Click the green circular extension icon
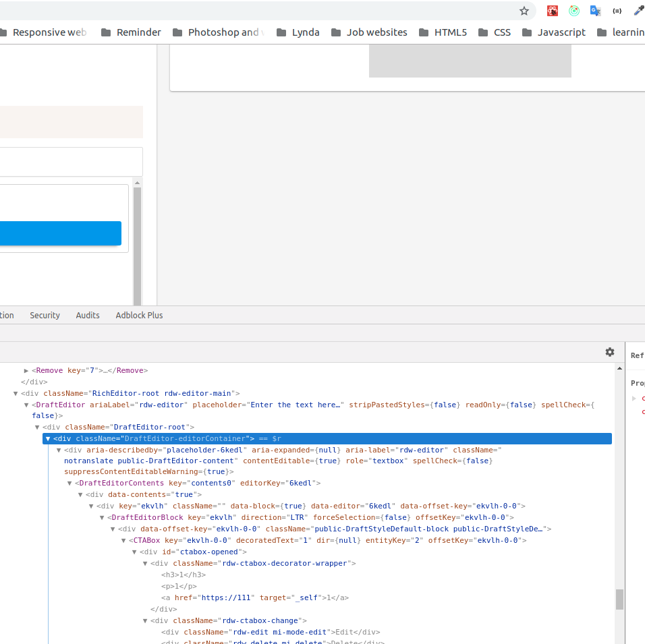The image size is (645, 644). pos(574,11)
